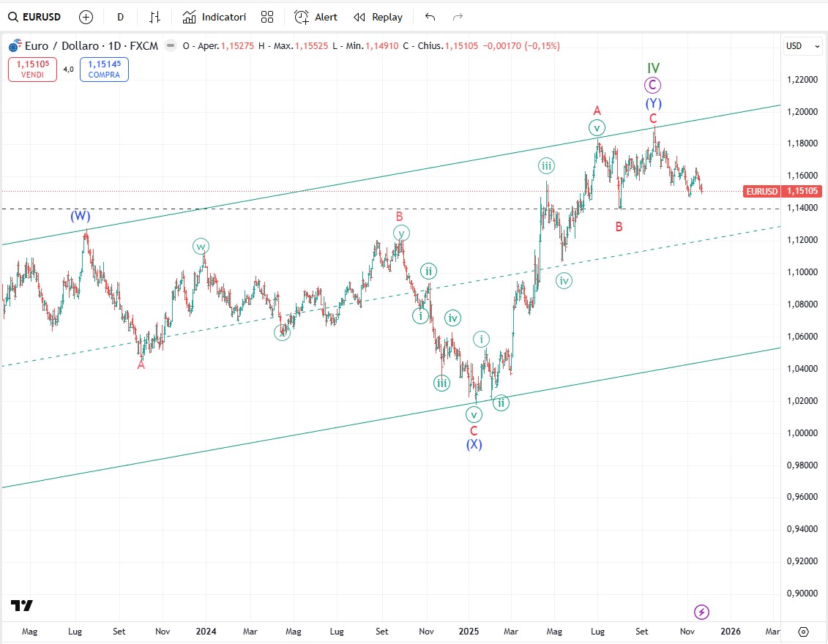Select the green IV wave label

pos(653,68)
